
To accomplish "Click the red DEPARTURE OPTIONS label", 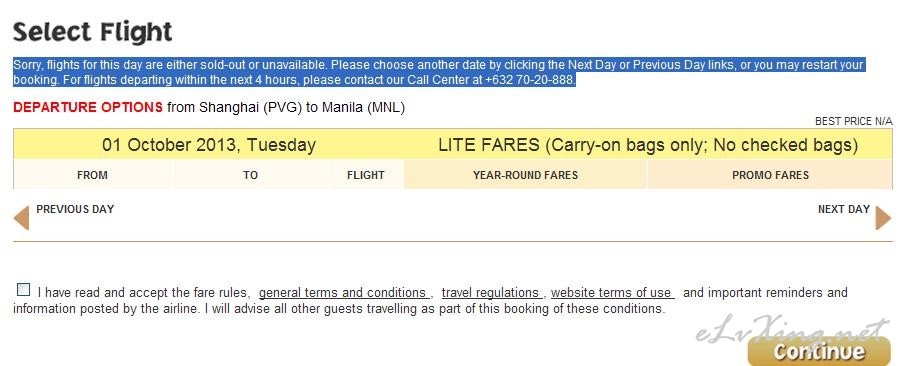I will tap(88, 107).
